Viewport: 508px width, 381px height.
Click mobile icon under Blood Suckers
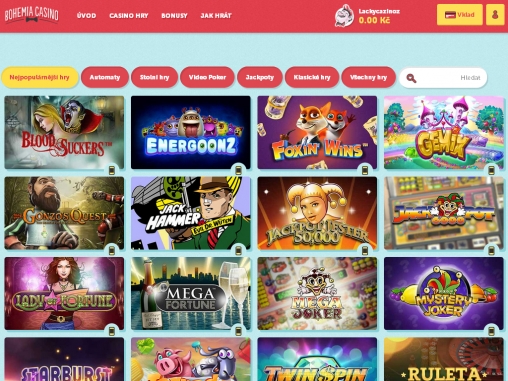pyautogui.click(x=112, y=170)
